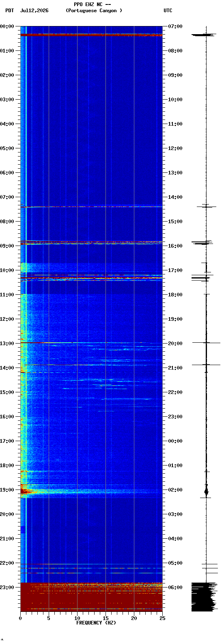
Task: Click the '01:00' label on PDT axis
Action: [x=7, y=51]
